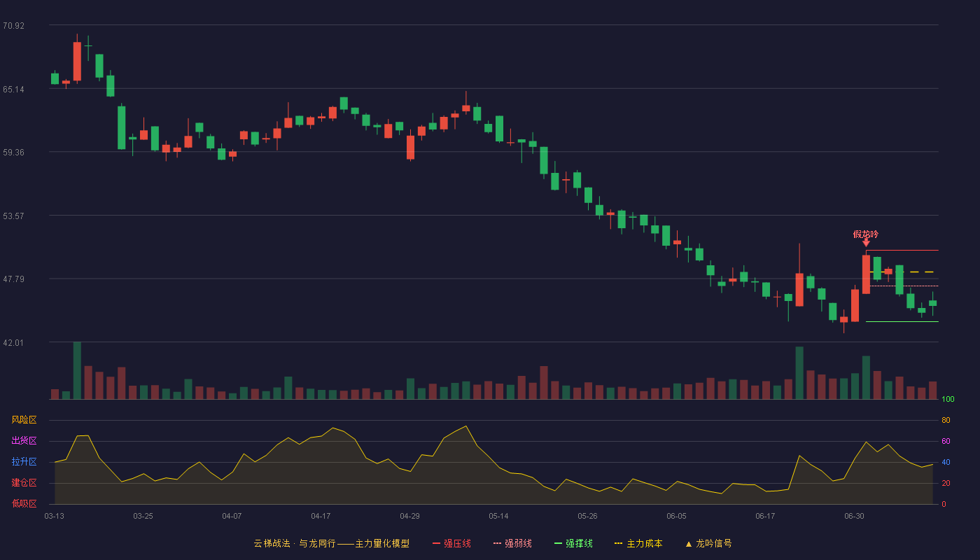Click the magenta 60 indicator scale value

click(x=946, y=442)
